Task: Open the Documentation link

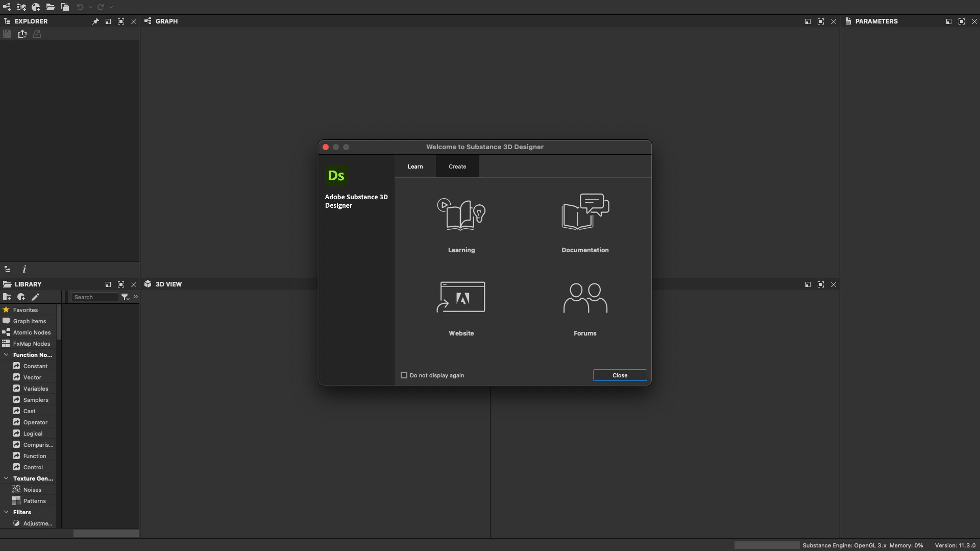Action: [585, 222]
